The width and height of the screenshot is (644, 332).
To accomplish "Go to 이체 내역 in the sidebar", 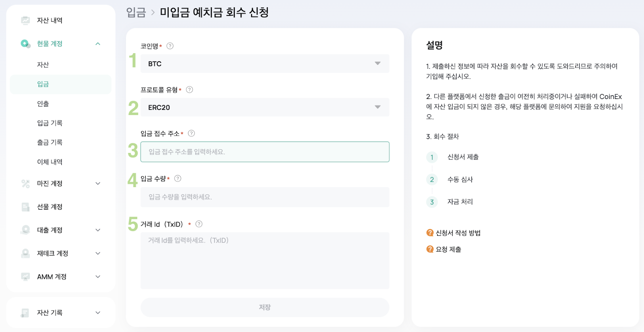I will (x=50, y=162).
